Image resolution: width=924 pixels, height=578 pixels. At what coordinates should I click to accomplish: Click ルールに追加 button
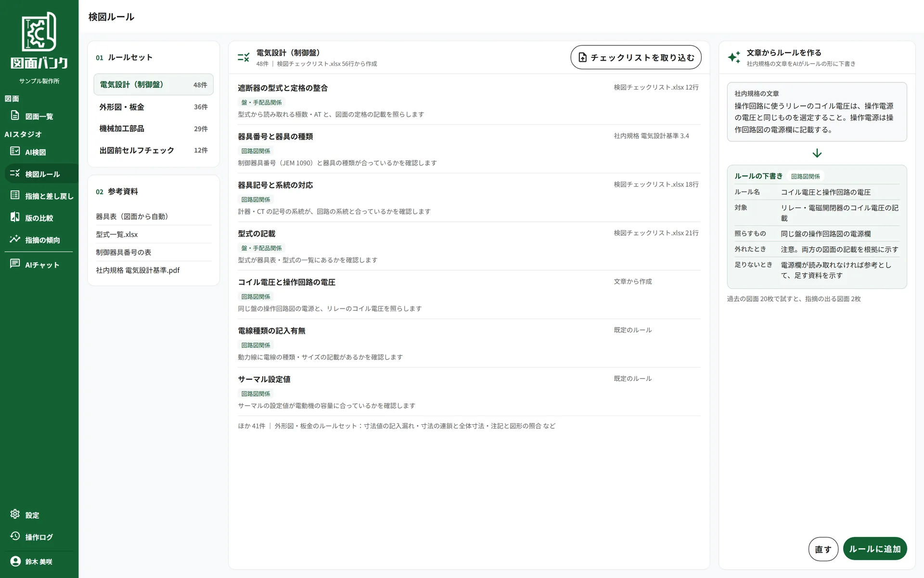pyautogui.click(x=875, y=549)
